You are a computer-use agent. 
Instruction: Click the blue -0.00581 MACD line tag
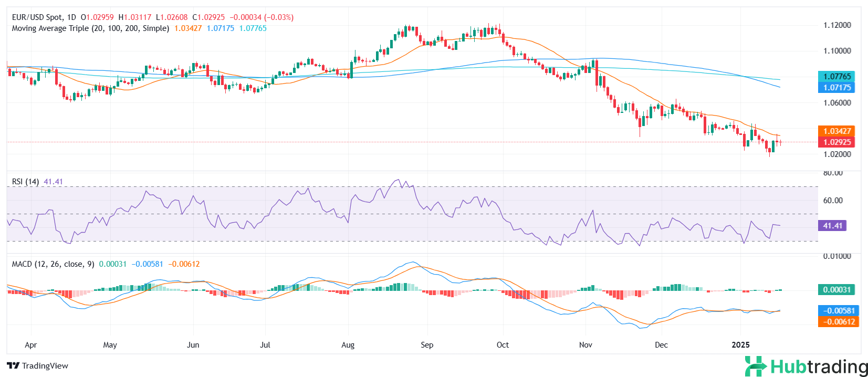click(x=838, y=311)
